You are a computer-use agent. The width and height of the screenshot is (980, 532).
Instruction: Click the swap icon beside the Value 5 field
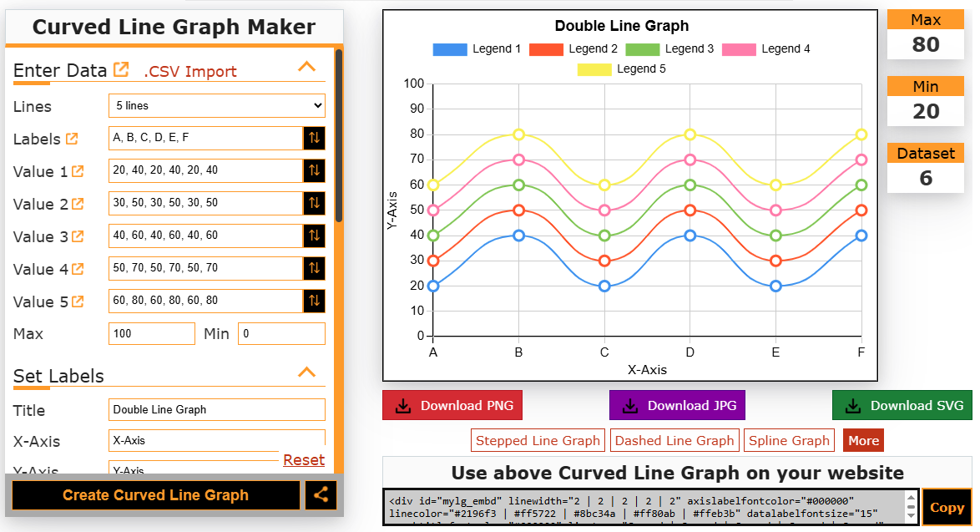pos(315,300)
